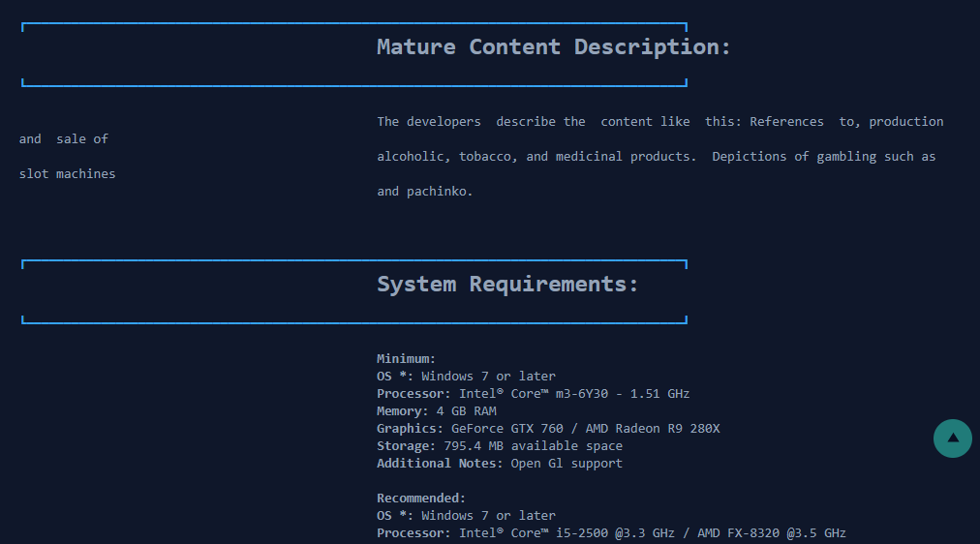Click the System Requirements heading
The image size is (980, 544).
tap(507, 284)
